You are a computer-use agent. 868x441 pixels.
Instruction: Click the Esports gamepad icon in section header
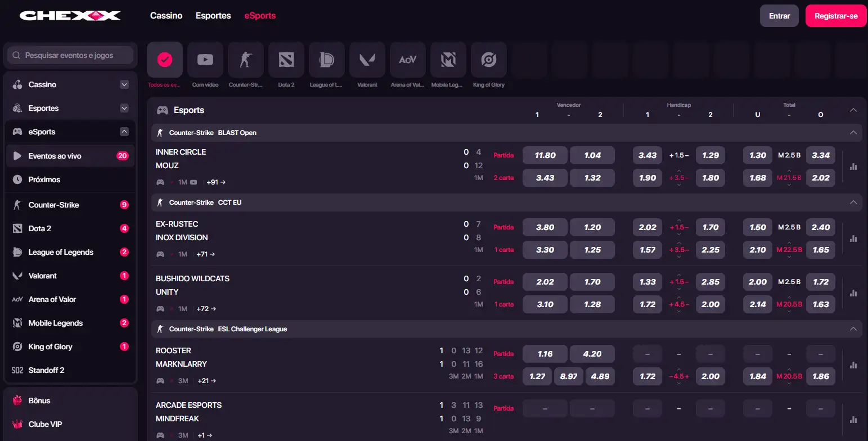162,110
